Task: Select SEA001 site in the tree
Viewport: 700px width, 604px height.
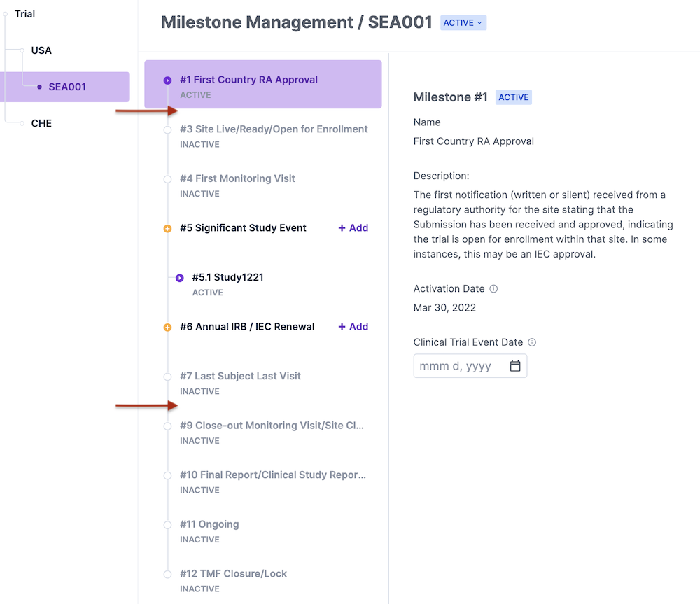Action: click(x=67, y=87)
